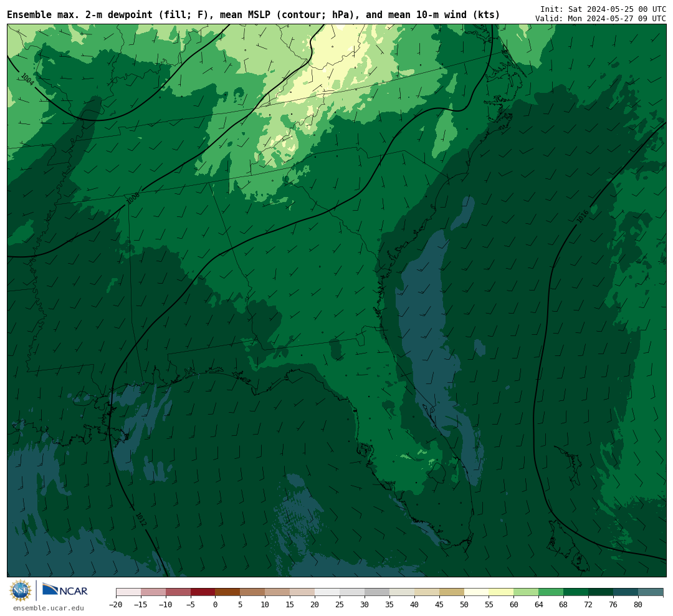
Task: Click the 1004 isobar contour label
Action: [x=27, y=79]
